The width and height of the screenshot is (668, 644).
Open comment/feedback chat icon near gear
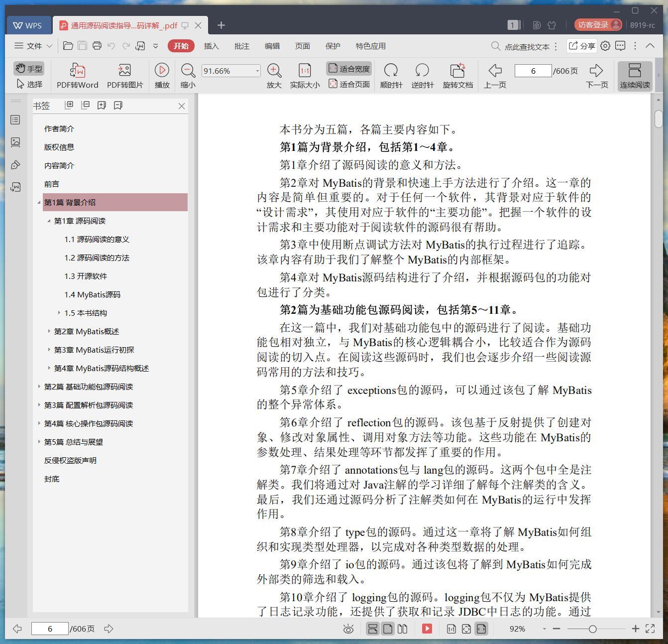pyautogui.click(x=620, y=46)
